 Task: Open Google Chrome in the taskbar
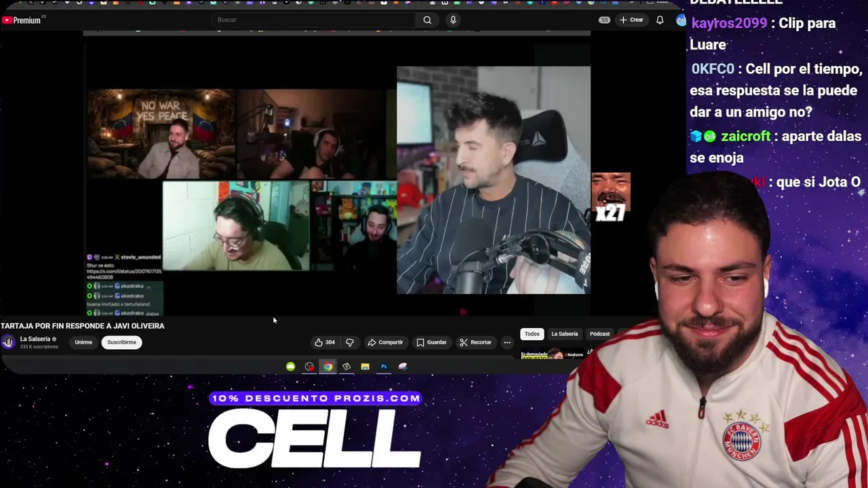pyautogui.click(x=328, y=367)
